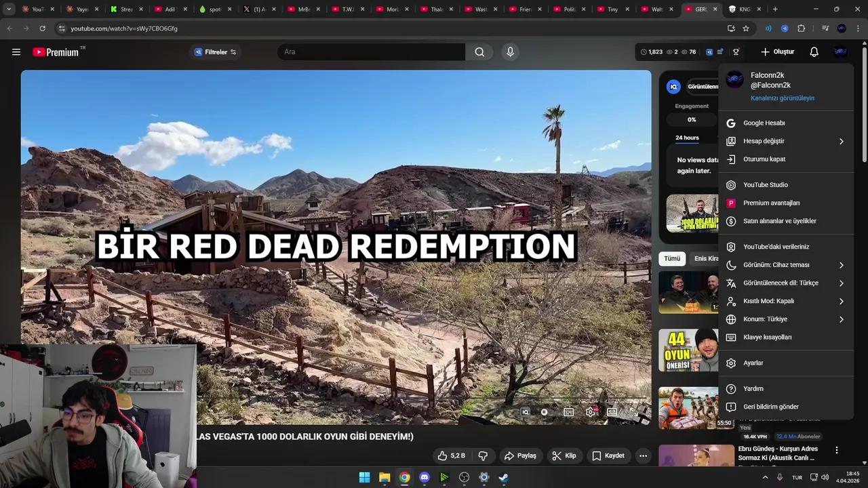Search with the magnifier button

[x=479, y=52]
